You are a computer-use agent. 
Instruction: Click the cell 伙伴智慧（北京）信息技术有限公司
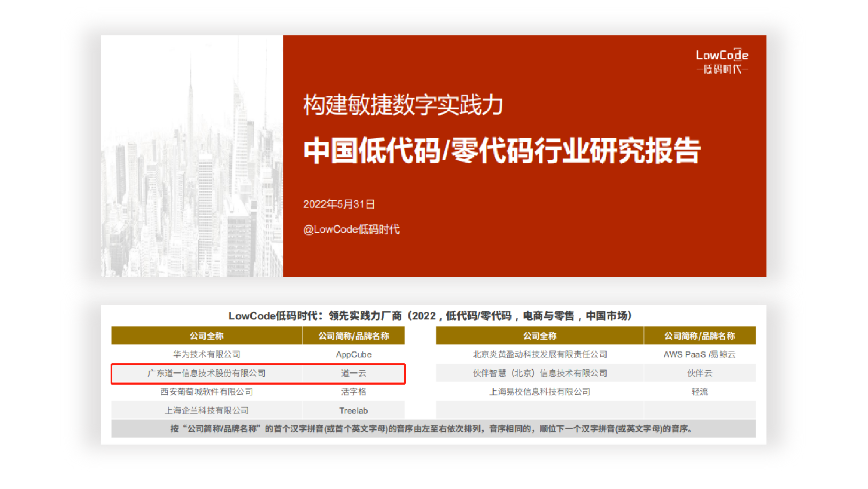pos(540,373)
